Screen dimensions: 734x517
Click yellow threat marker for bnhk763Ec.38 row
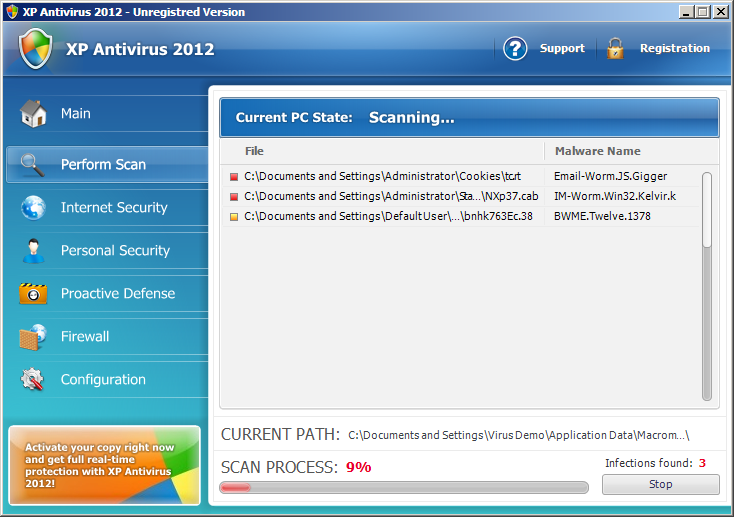click(234, 217)
